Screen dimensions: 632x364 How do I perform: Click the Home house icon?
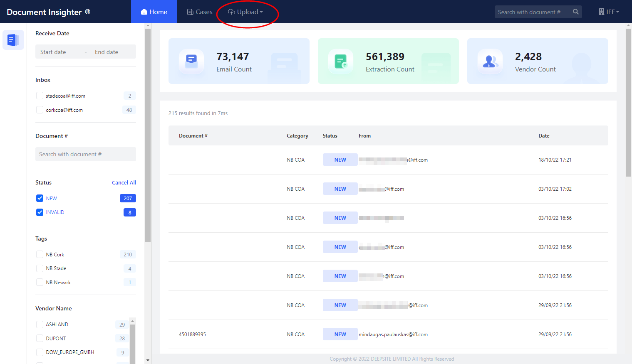pos(144,12)
